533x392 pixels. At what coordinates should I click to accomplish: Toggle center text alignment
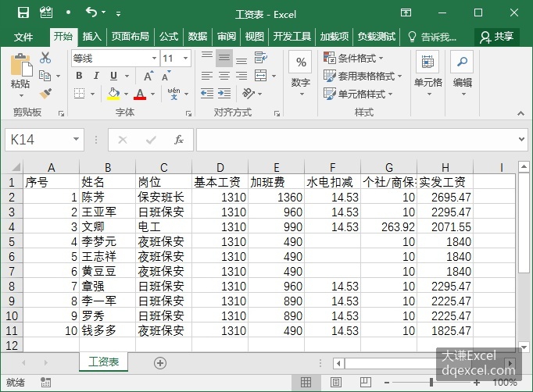point(224,76)
